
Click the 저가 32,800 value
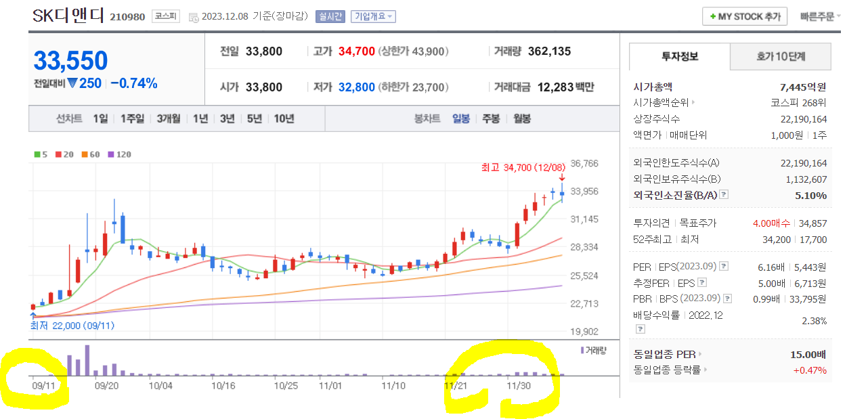click(x=356, y=87)
